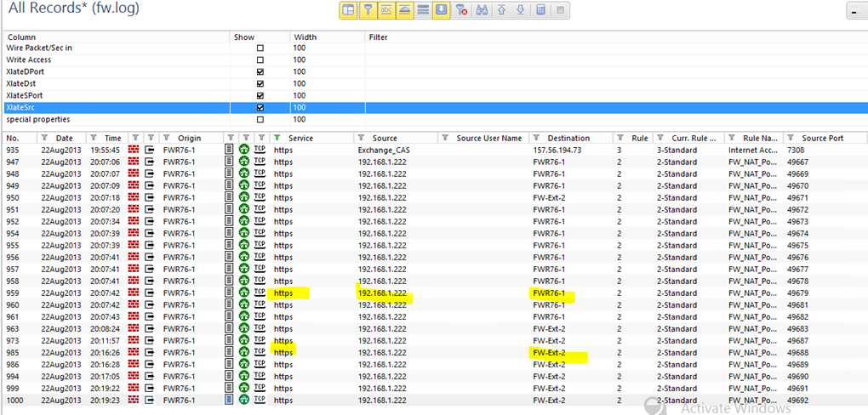Click the green accept icon in row 959
868x415 pixels.
click(x=244, y=293)
